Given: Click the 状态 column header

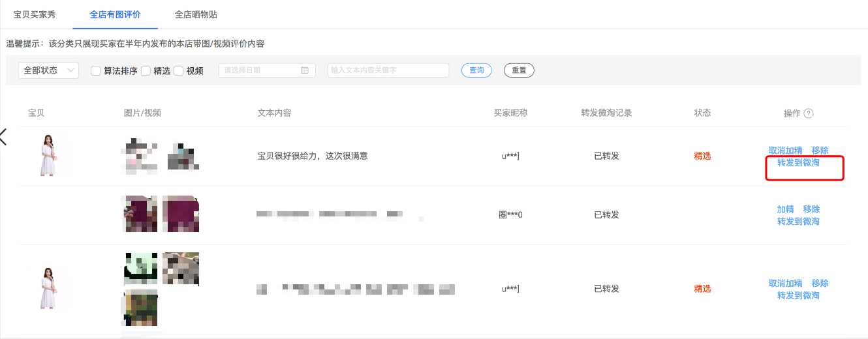Looking at the screenshot, I should point(702,113).
